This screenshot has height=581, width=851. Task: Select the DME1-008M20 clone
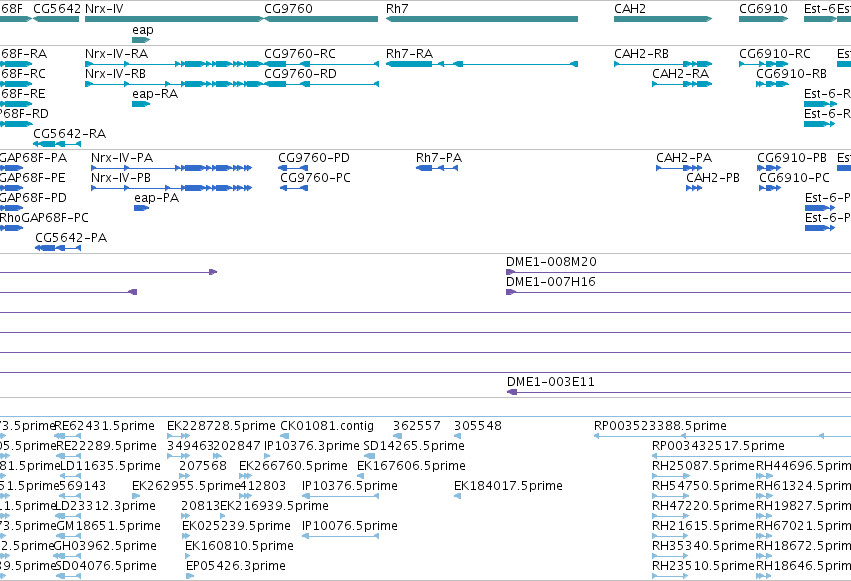(678, 272)
